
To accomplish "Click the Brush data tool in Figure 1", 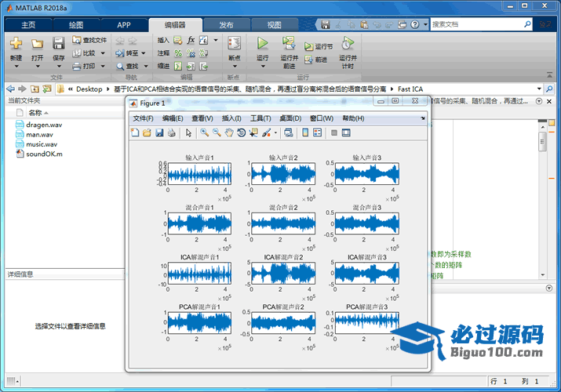I will point(266,133).
